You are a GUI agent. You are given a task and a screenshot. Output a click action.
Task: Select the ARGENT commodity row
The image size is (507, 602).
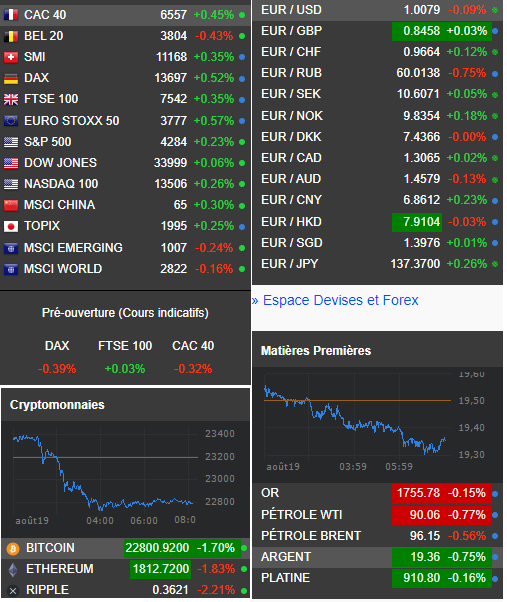pos(377,557)
